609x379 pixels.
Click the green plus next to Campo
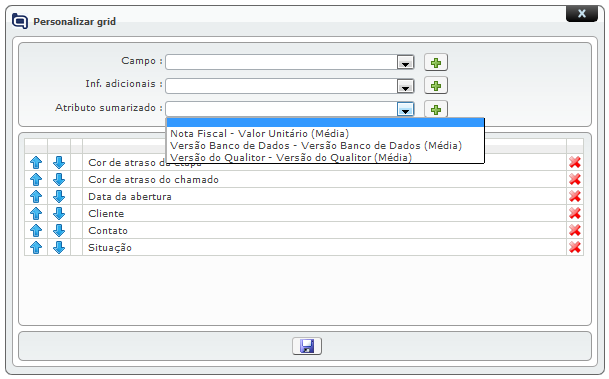[x=436, y=63]
